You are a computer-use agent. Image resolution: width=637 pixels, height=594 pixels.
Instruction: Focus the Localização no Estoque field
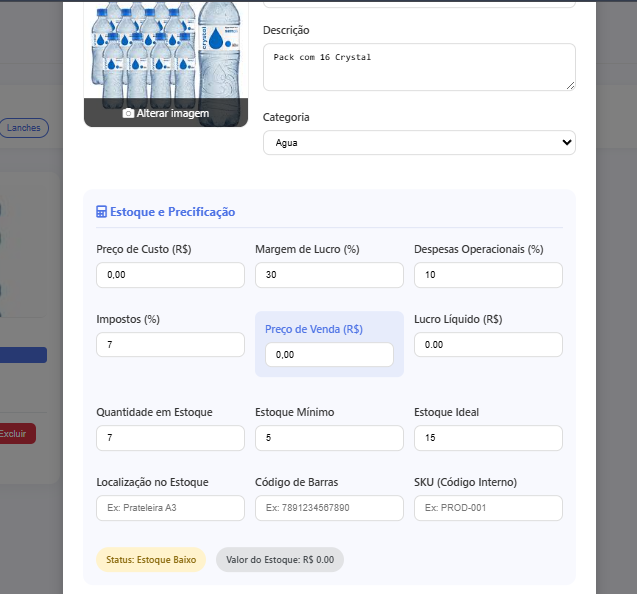point(170,508)
